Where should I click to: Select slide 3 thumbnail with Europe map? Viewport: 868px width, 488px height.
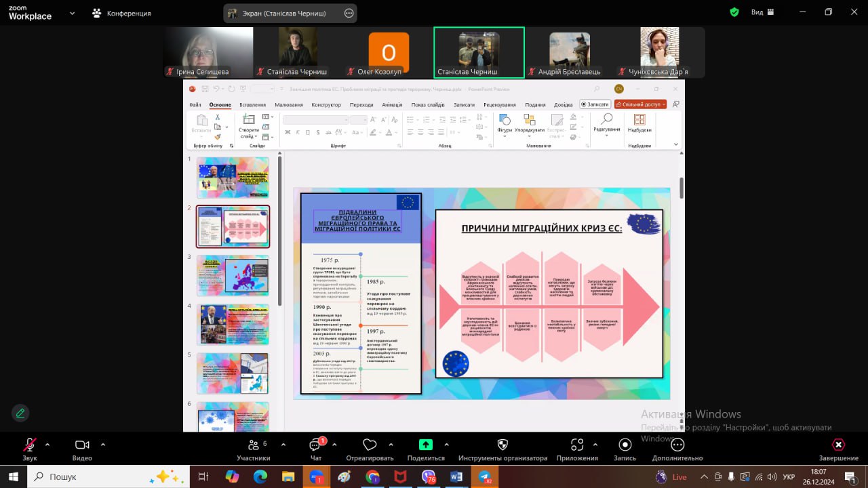pyautogui.click(x=233, y=275)
